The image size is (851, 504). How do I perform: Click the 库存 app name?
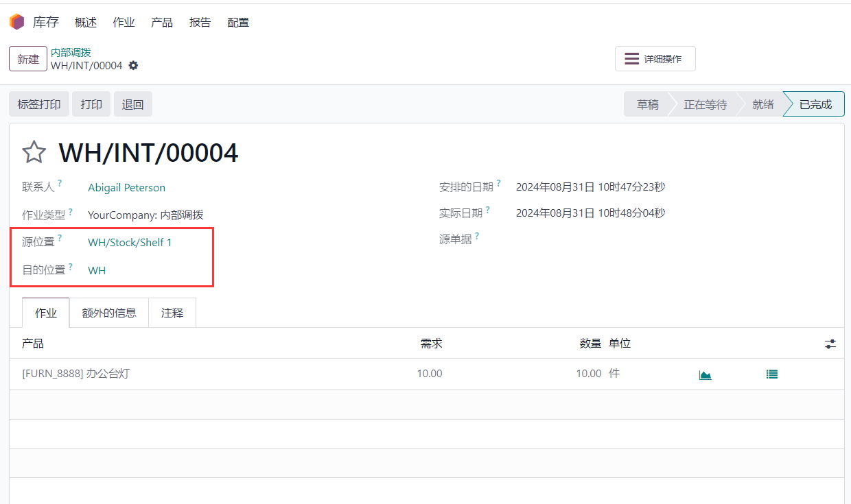46,22
